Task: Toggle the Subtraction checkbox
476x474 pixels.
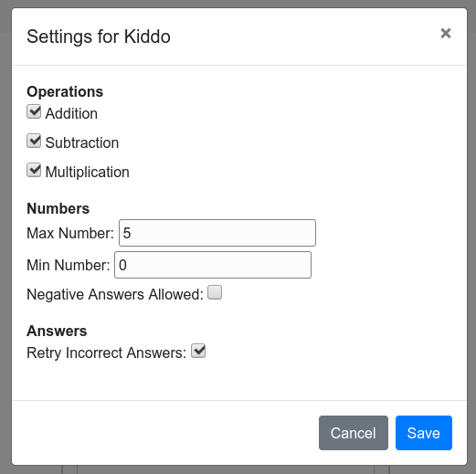Action: click(34, 141)
